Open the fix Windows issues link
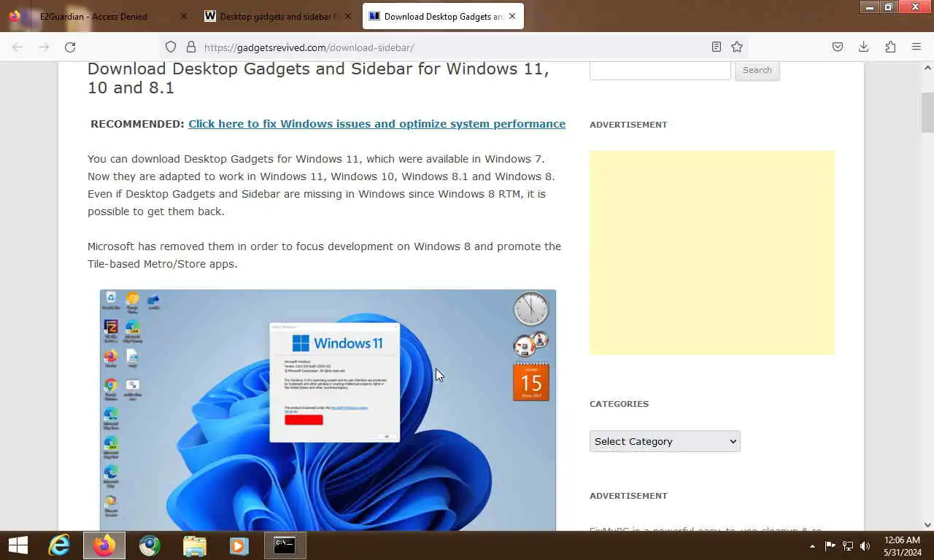934x560 pixels. 377,124
